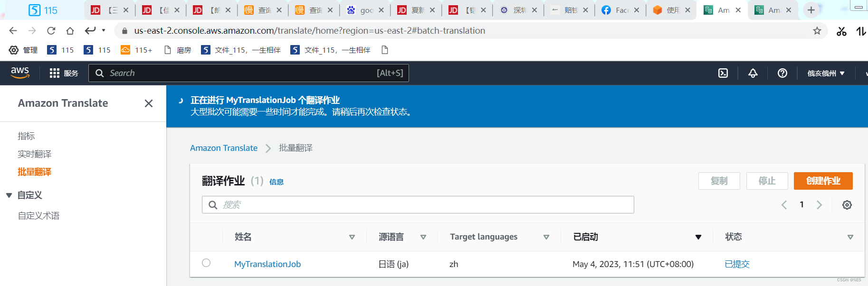Open 指标 in the sidebar
This screenshot has height=286, width=868.
click(x=26, y=136)
